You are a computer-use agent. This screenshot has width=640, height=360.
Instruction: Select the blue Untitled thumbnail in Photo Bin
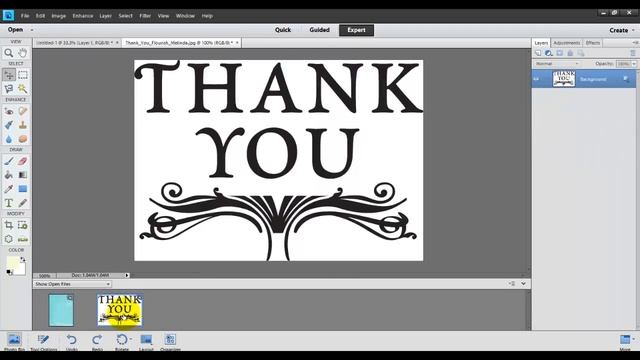click(x=61, y=310)
